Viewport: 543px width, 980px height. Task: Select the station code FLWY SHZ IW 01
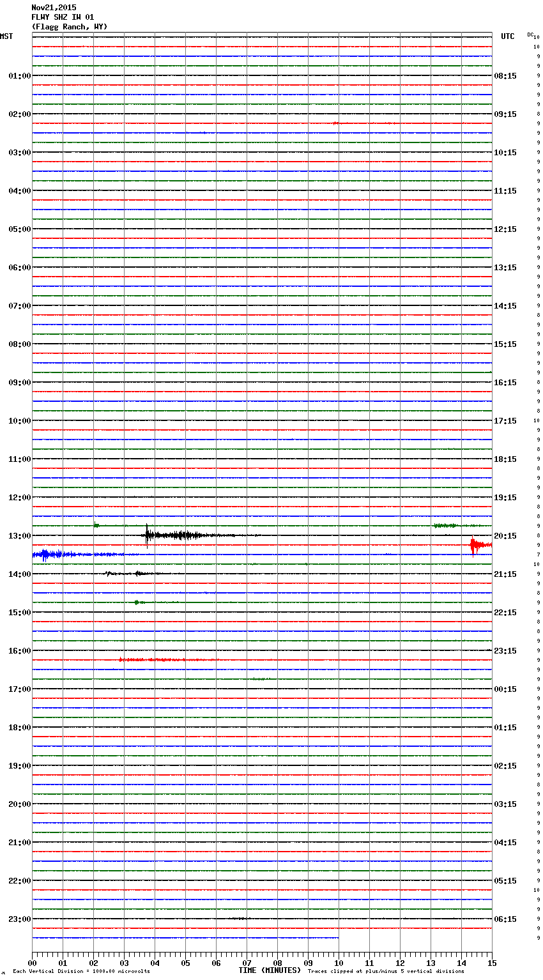[63, 17]
